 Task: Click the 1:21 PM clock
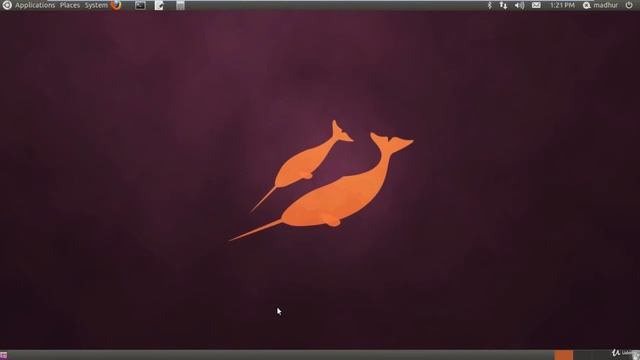tap(562, 5)
